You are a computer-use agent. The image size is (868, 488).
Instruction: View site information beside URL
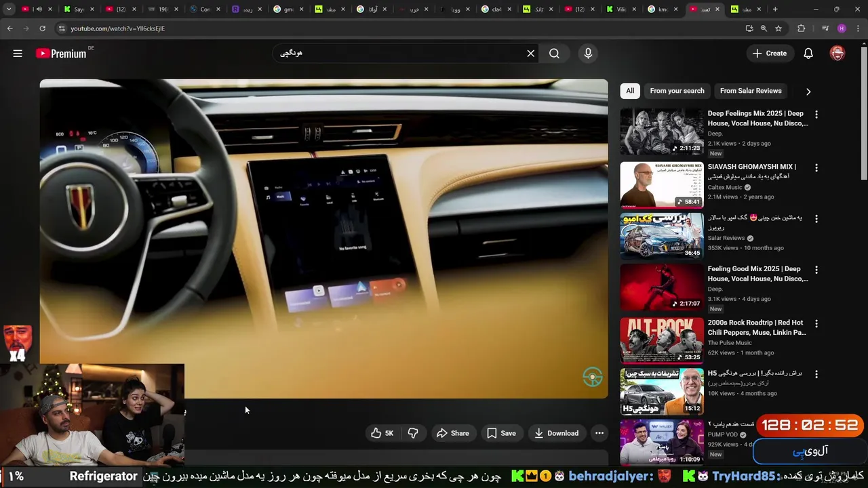61,28
